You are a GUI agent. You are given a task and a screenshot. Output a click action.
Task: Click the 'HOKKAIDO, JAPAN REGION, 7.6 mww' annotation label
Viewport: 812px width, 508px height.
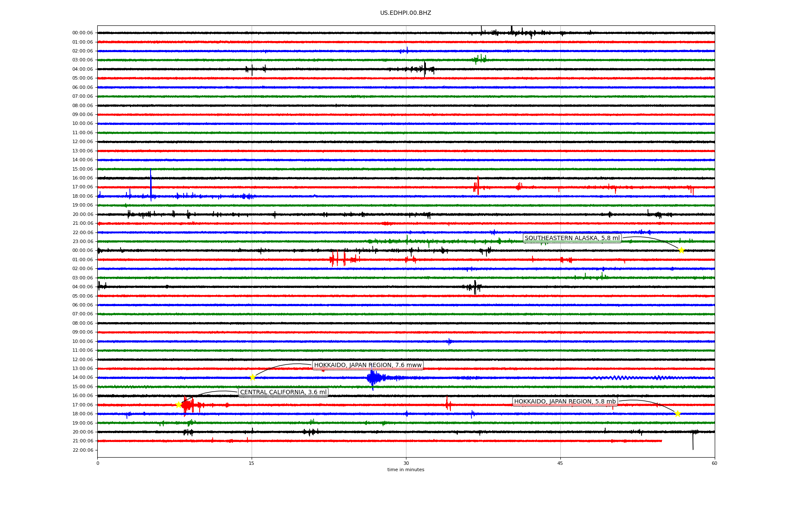click(368, 365)
